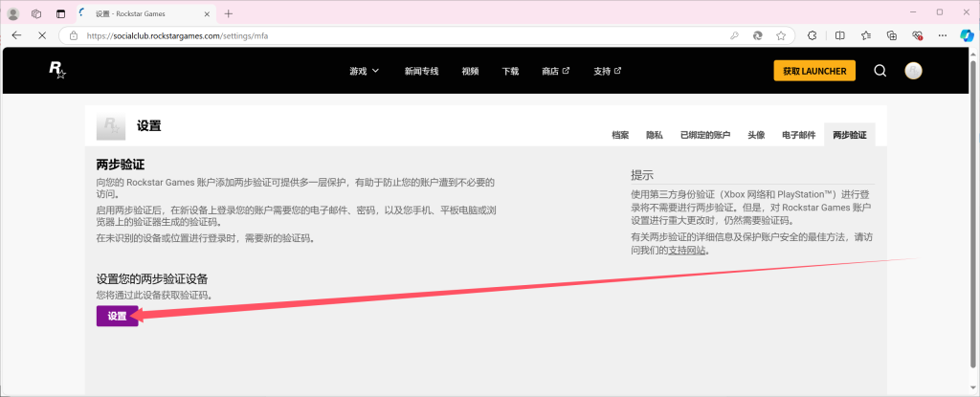Open the browser extensions icon
This screenshot has width=980, height=397.
pyautogui.click(x=813, y=35)
